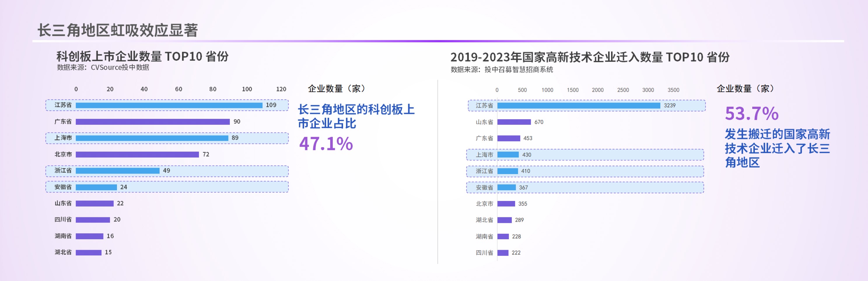Select the 四川省 bar valued 222
The image size is (868, 281).
pos(503,253)
